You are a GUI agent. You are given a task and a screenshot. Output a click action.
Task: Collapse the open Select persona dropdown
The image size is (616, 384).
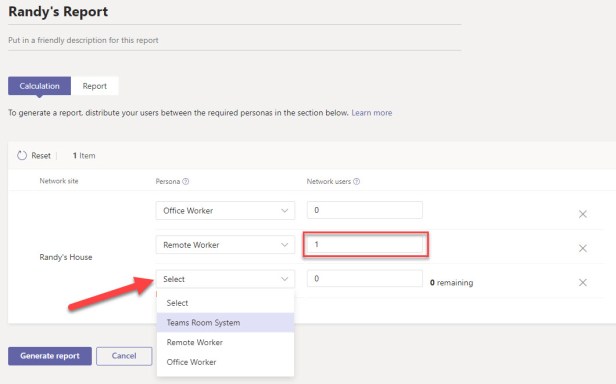click(225, 279)
